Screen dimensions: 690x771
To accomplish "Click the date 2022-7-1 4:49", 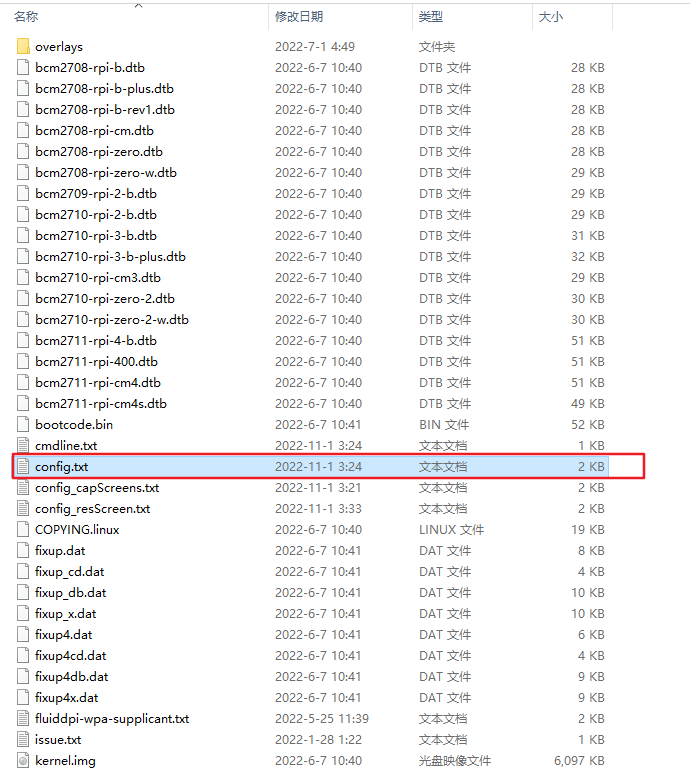I will (315, 47).
